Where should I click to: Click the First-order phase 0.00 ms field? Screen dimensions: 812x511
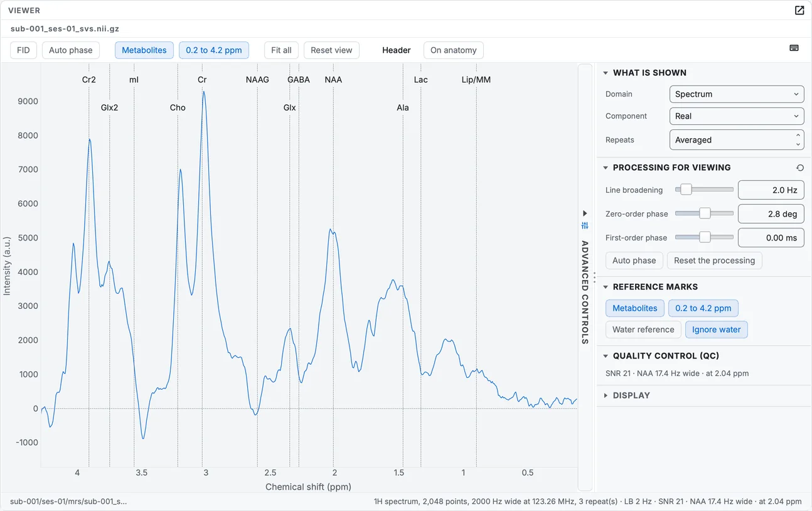point(771,238)
